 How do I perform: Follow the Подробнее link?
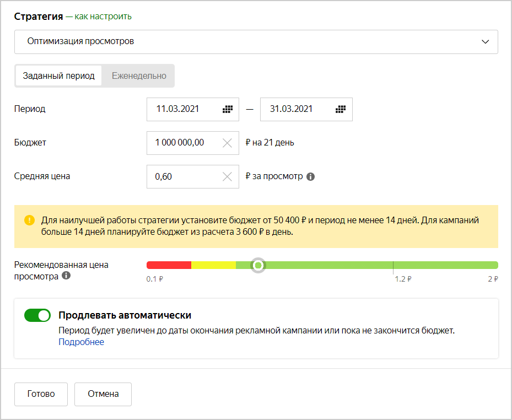coord(81,342)
